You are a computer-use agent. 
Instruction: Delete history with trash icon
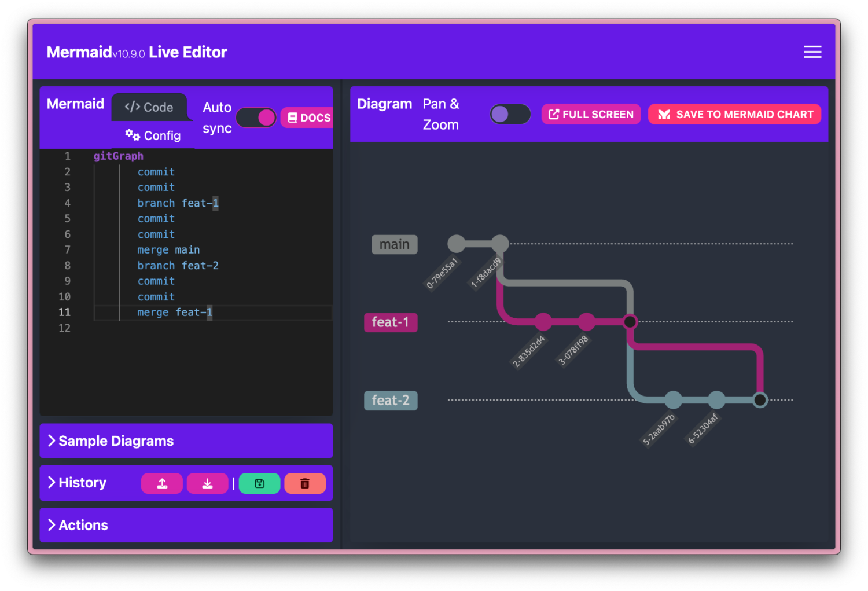tap(305, 483)
